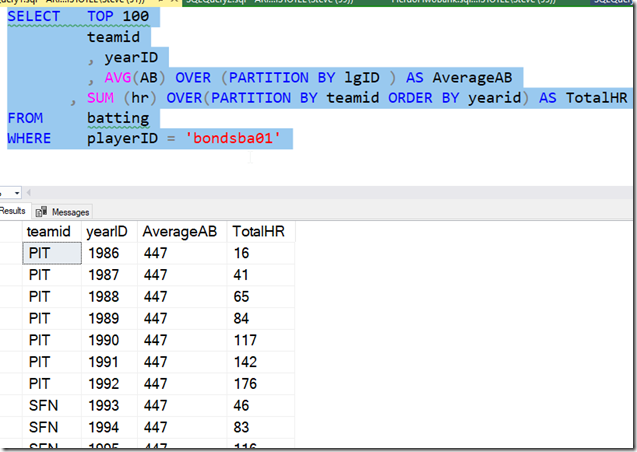Select the 1991 yearID cell
637x452 pixels.
(109, 362)
